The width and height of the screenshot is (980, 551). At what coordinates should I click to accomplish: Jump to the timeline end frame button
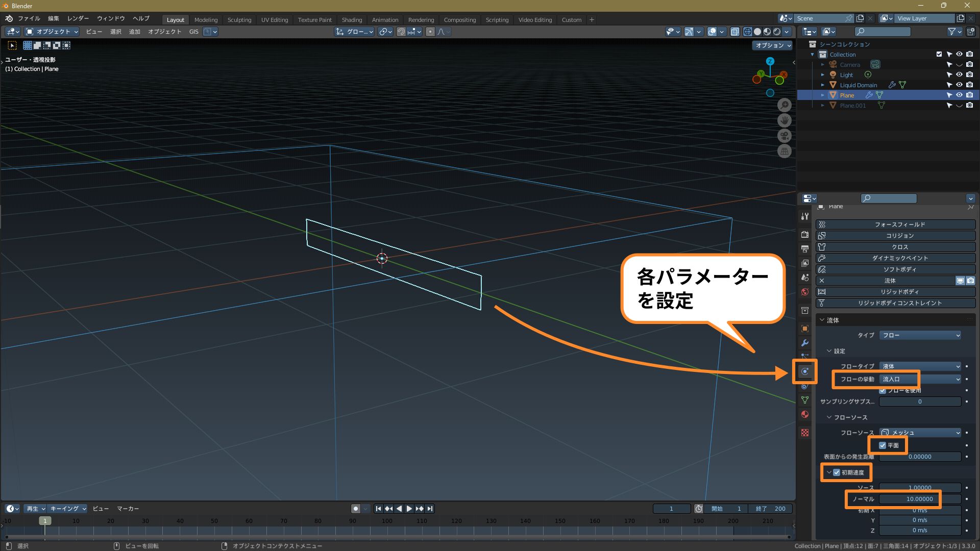[430, 509]
